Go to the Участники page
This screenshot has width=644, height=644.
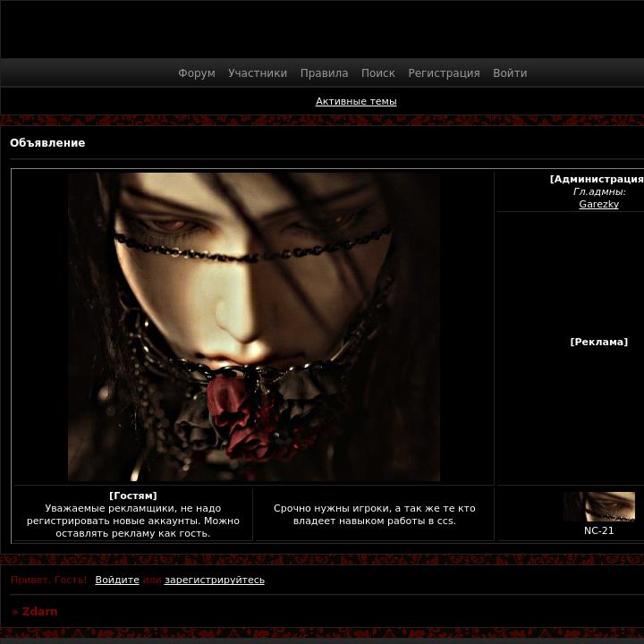[x=258, y=73]
